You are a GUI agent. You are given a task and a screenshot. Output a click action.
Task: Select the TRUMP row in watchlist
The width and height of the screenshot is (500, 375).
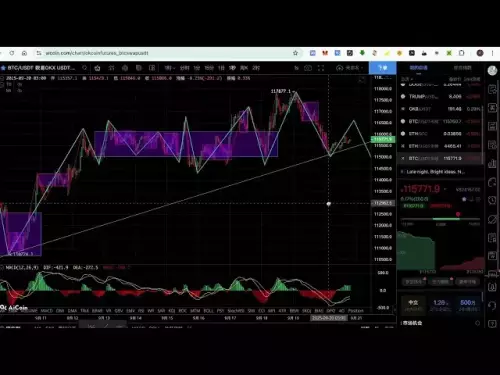tap(441, 97)
